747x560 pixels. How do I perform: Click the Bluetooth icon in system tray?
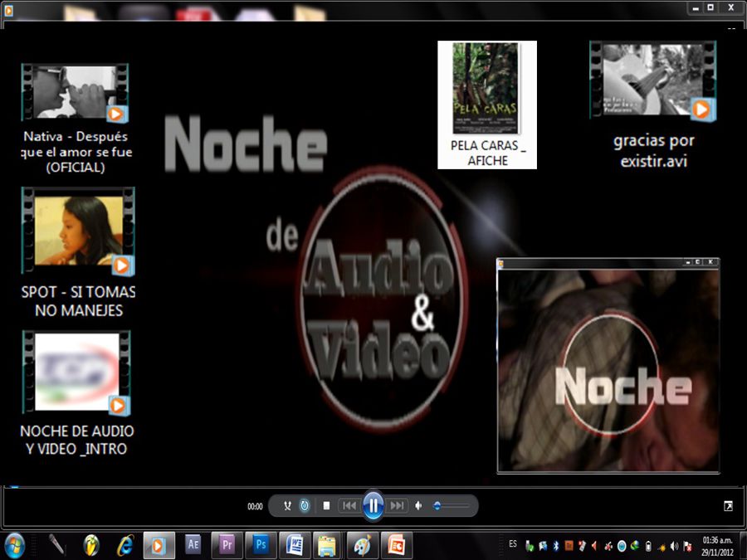(x=556, y=546)
